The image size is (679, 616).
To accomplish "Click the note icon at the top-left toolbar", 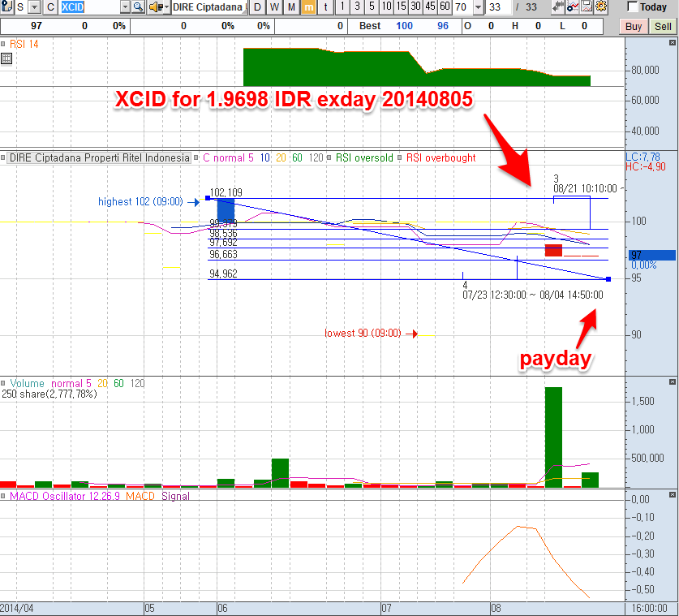I will [6, 6].
